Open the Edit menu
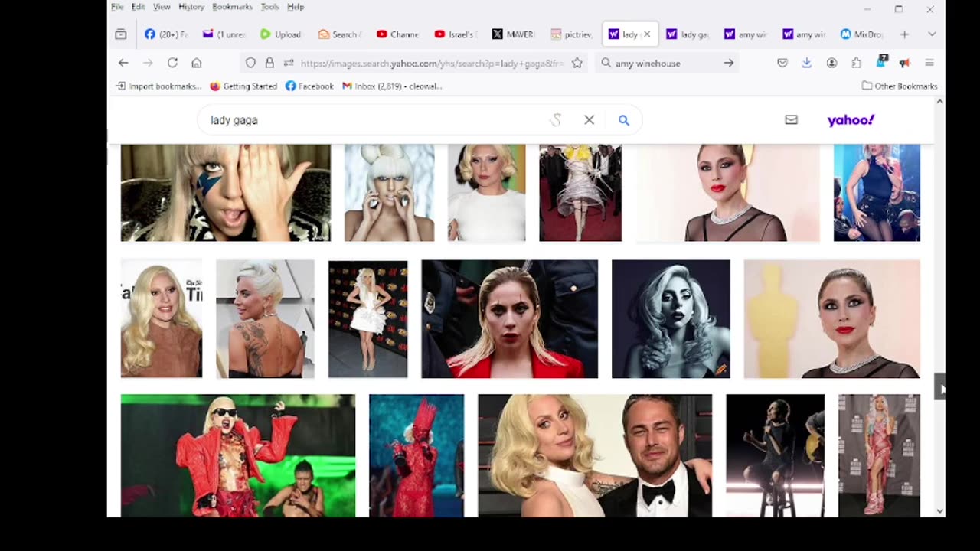 tap(138, 7)
